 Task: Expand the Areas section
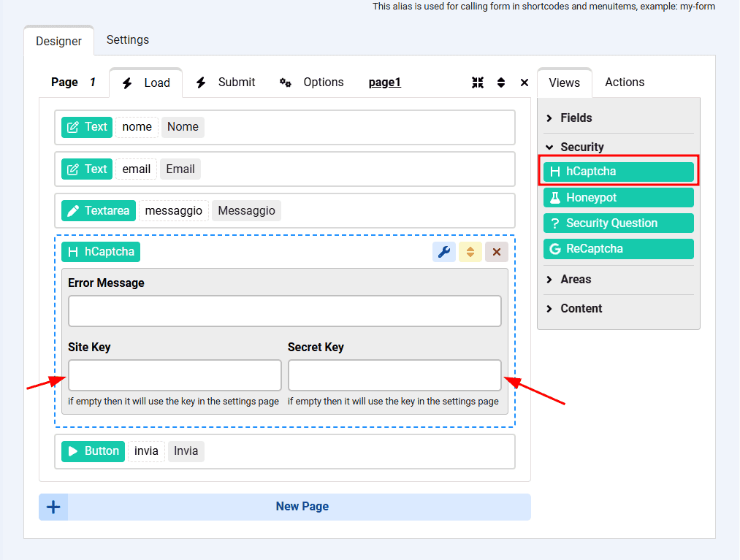(x=575, y=280)
